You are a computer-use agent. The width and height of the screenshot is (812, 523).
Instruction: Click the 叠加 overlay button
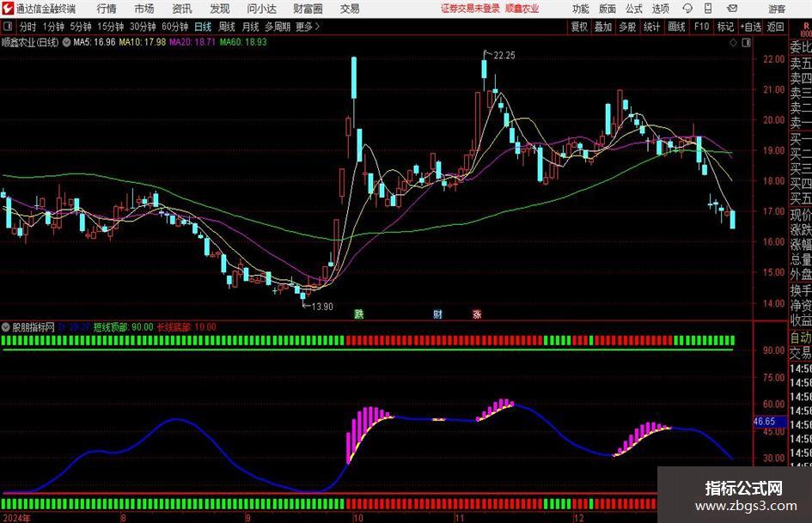pyautogui.click(x=603, y=27)
